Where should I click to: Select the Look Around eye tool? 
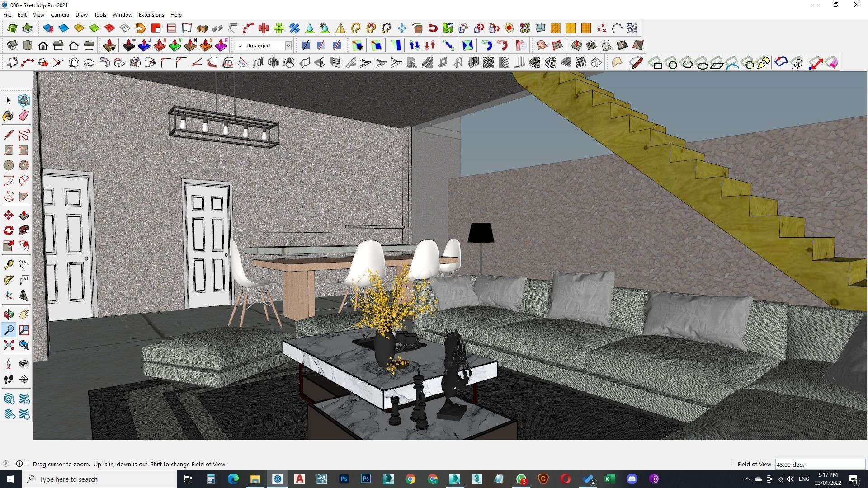pyautogui.click(x=24, y=364)
